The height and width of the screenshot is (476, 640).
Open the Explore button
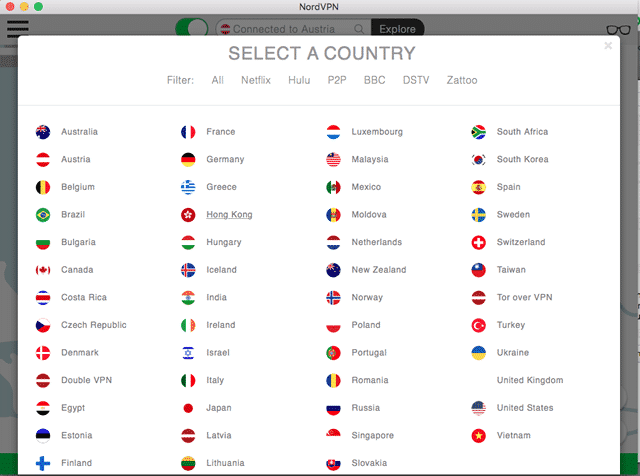coord(397,29)
